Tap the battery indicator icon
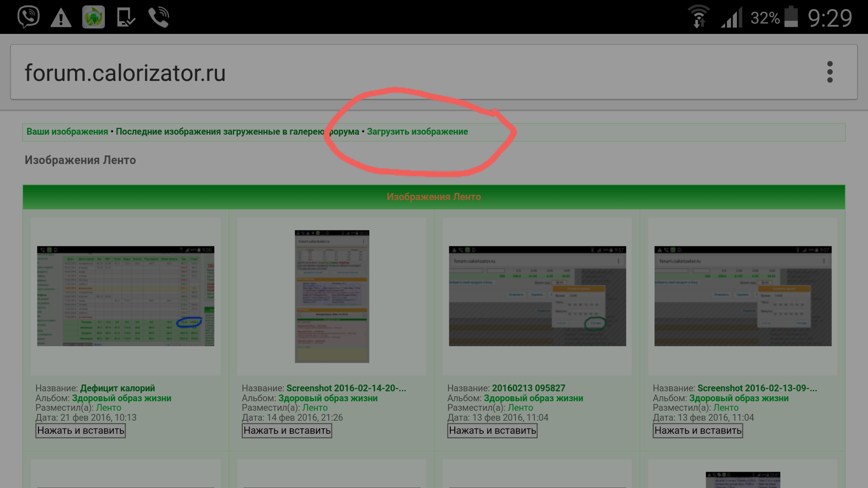The image size is (868, 488). (791, 17)
